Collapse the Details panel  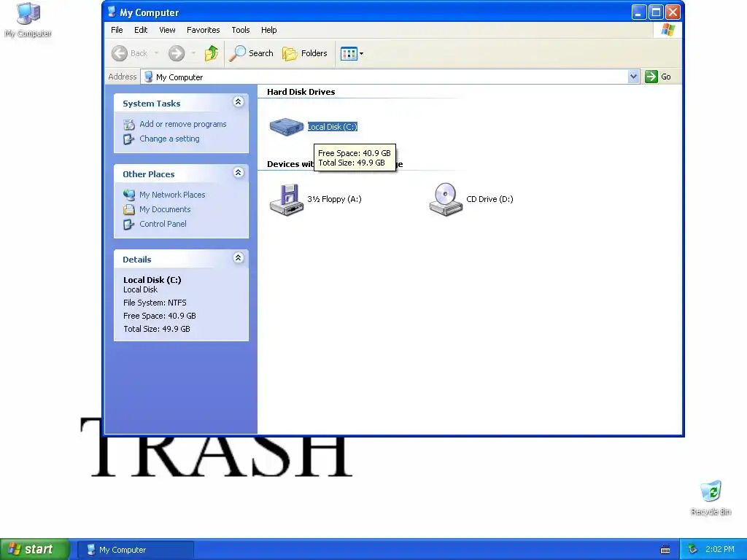[239, 257]
